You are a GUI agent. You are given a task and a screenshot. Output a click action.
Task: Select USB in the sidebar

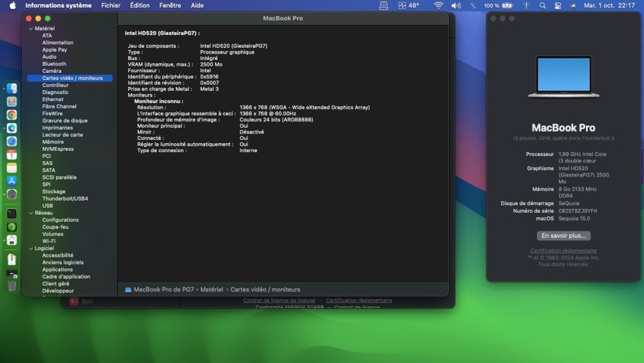click(x=47, y=206)
